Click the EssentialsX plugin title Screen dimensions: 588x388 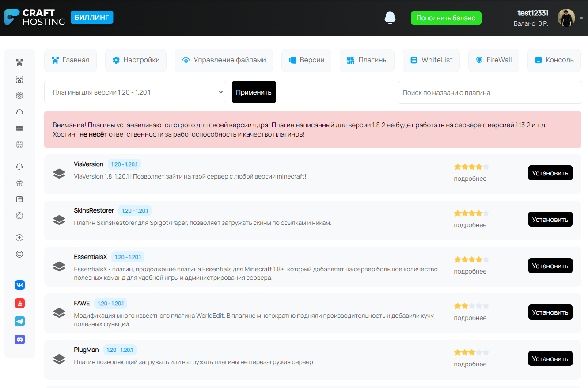90,257
